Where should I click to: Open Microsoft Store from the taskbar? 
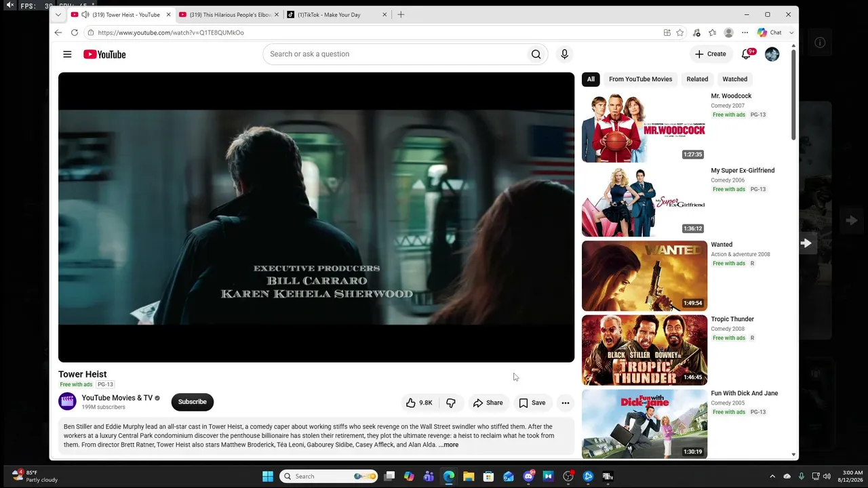(x=488, y=476)
